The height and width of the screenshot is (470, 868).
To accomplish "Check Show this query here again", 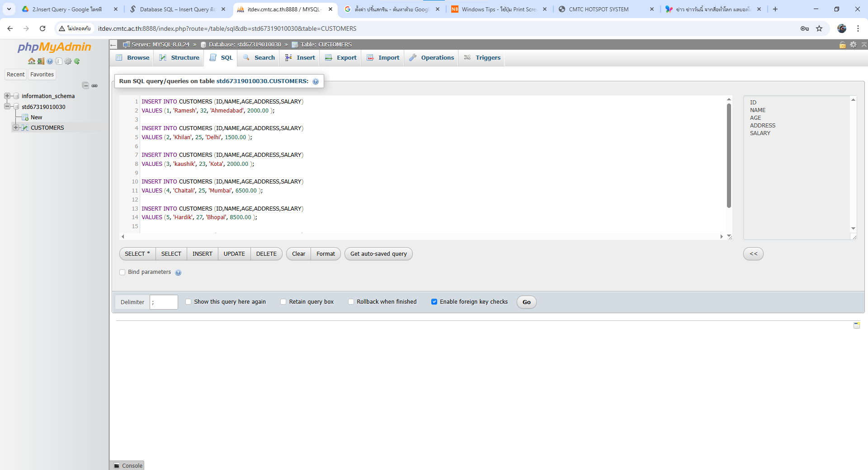I will click(x=189, y=302).
